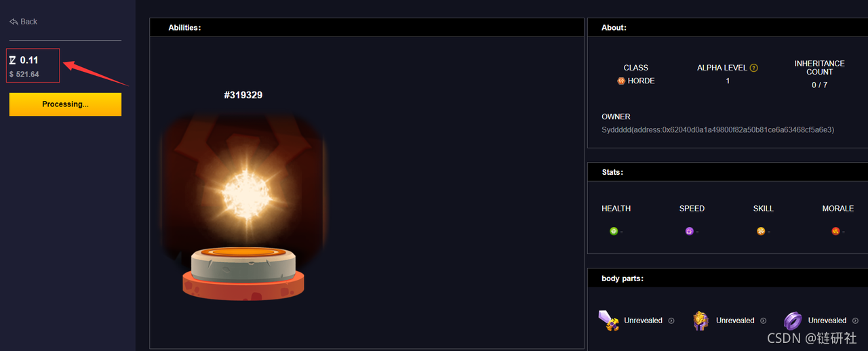Click the golden armor body part icon
Image resolution: width=868 pixels, height=351 pixels.
701,321
